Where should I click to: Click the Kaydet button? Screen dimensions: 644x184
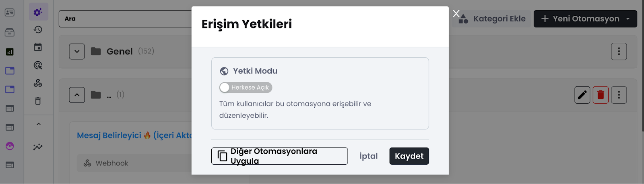pyautogui.click(x=409, y=156)
